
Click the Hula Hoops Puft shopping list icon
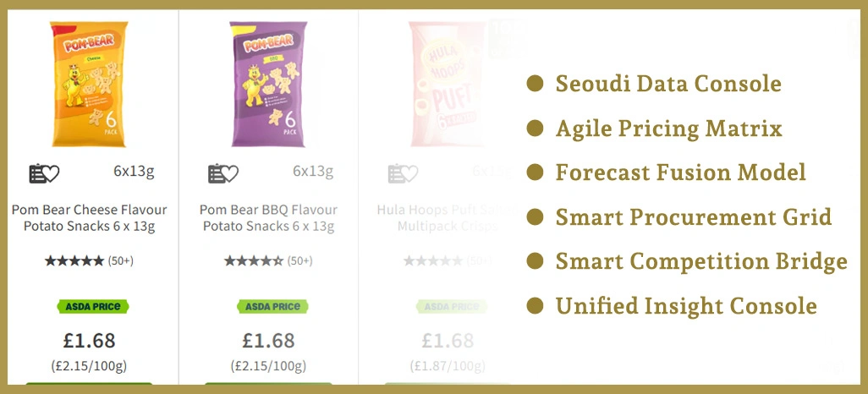(x=403, y=173)
